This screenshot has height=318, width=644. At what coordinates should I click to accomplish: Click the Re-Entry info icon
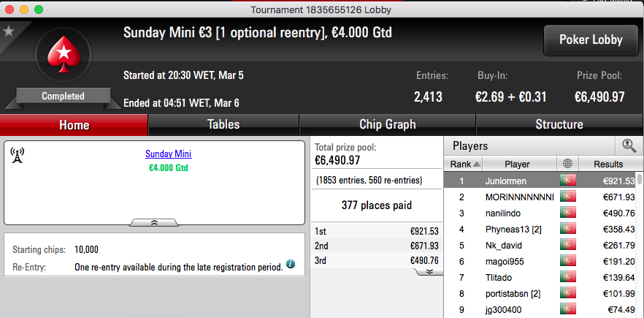coord(291,264)
